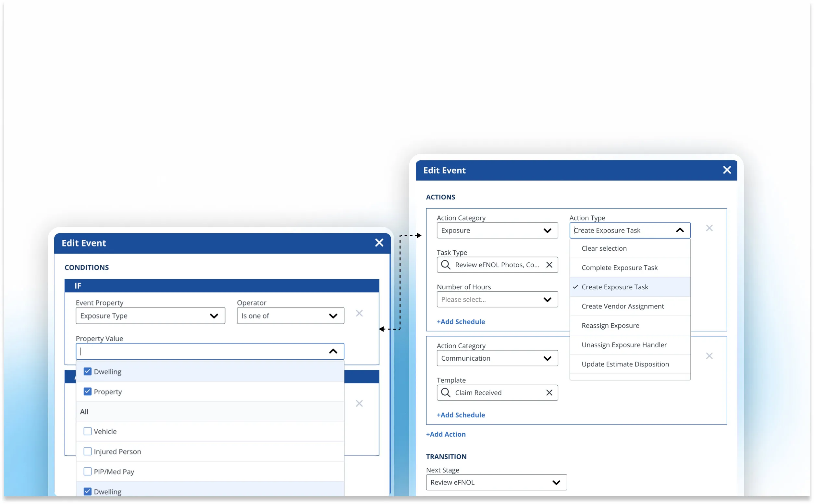
Task: Click the search icon in Template field
Action: click(446, 392)
